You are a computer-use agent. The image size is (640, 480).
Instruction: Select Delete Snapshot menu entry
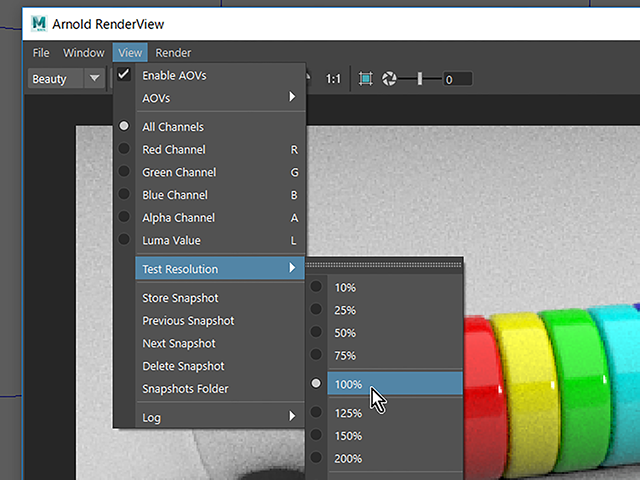(220, 366)
